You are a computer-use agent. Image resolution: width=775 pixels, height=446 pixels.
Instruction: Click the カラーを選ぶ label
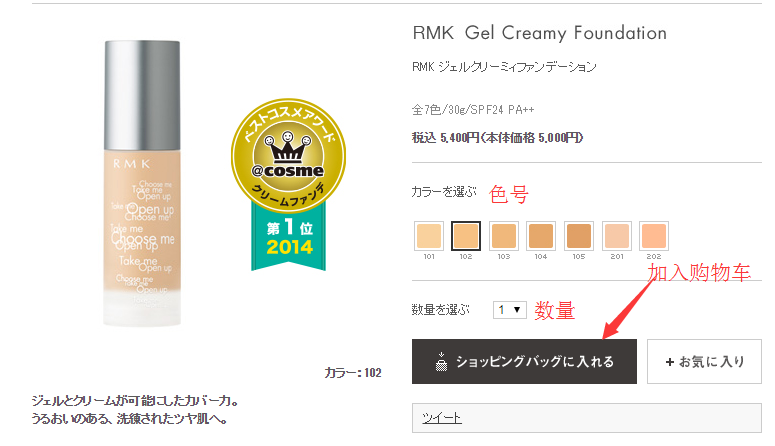(x=442, y=191)
